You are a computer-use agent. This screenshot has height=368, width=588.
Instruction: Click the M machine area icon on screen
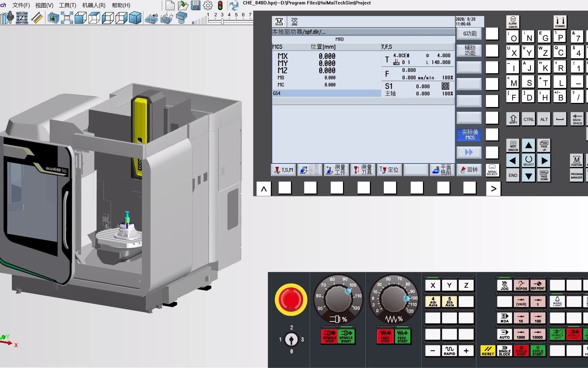[279, 22]
